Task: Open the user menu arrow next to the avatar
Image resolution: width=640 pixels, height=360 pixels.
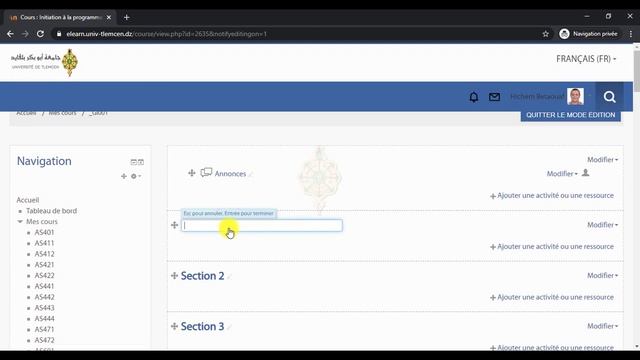Action: (x=589, y=96)
